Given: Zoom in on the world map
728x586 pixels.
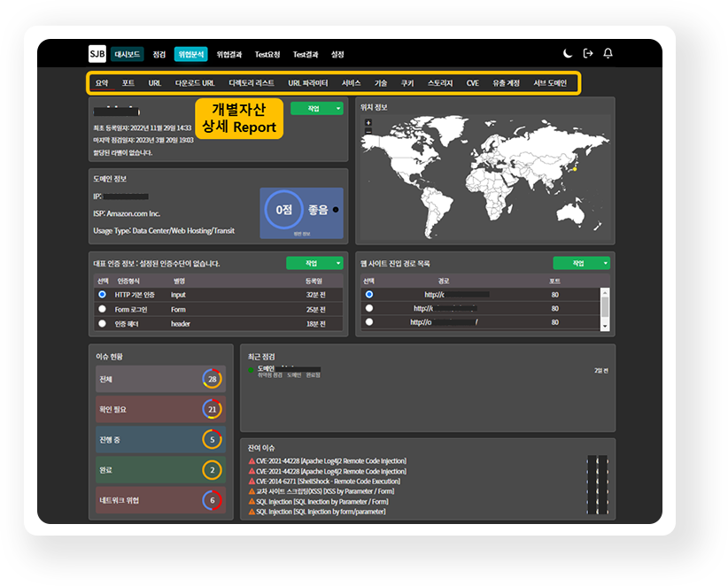Looking at the screenshot, I should (368, 122).
